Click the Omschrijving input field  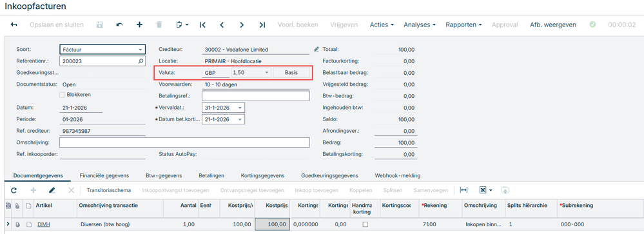tap(184, 142)
